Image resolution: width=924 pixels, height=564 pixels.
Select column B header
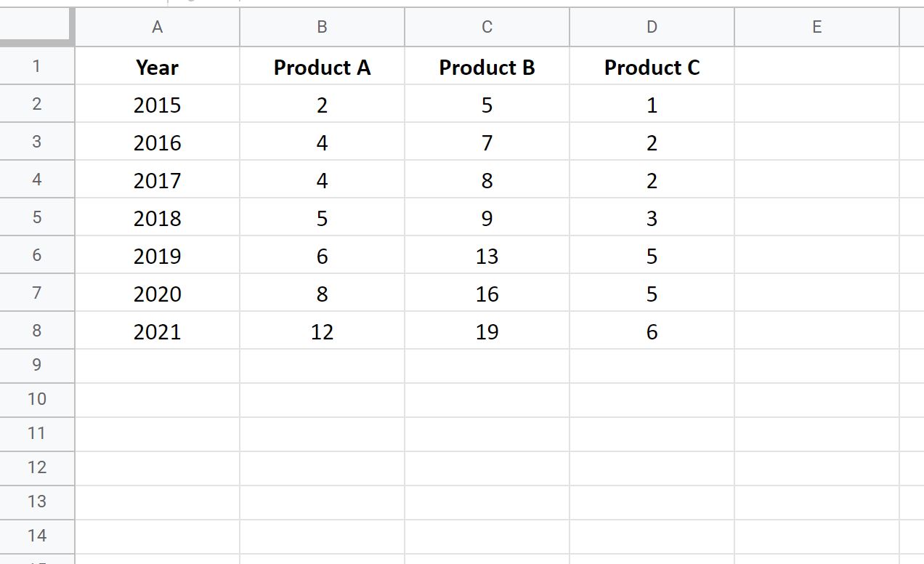(322, 27)
